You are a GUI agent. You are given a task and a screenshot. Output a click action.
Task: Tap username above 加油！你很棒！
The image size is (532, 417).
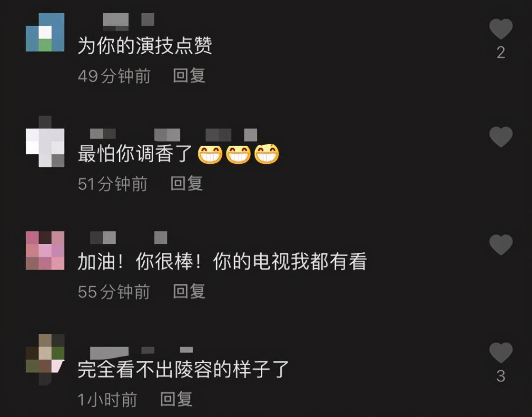pyautogui.click(x=128, y=238)
